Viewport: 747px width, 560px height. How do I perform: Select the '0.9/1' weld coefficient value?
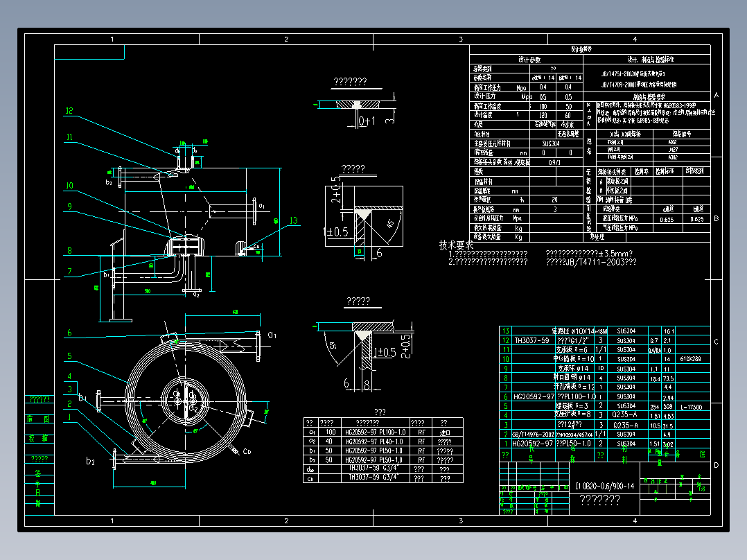click(554, 162)
